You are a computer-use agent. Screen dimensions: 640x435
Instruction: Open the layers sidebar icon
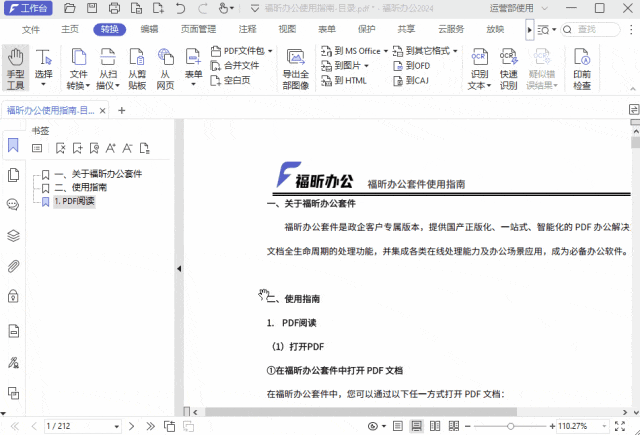click(13, 235)
